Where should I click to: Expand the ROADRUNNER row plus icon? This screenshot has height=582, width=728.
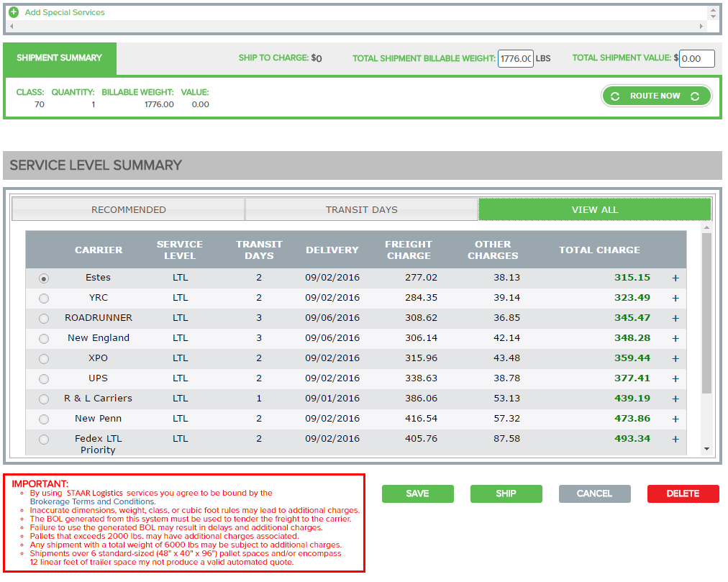(675, 318)
